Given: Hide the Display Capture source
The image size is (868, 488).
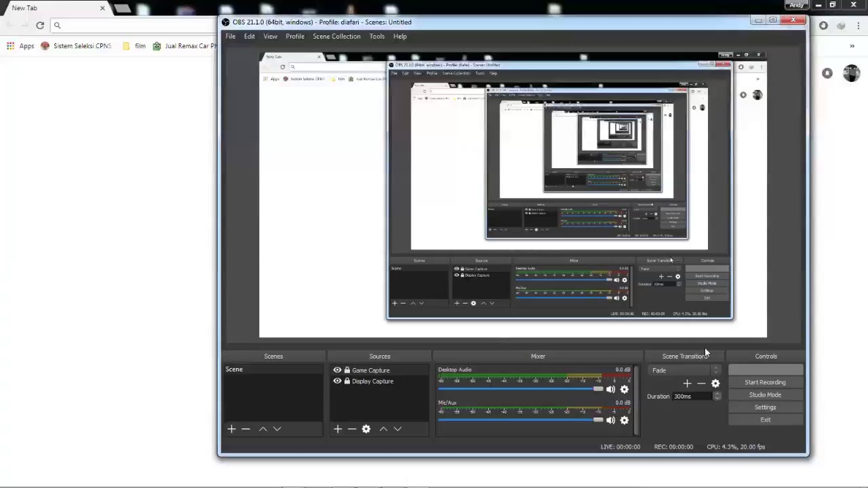Looking at the screenshot, I should [337, 381].
